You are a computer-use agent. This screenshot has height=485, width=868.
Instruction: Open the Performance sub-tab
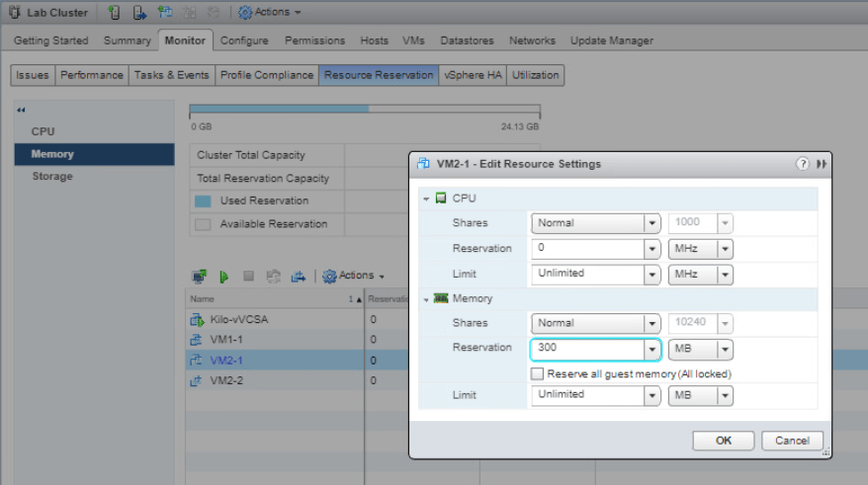92,75
